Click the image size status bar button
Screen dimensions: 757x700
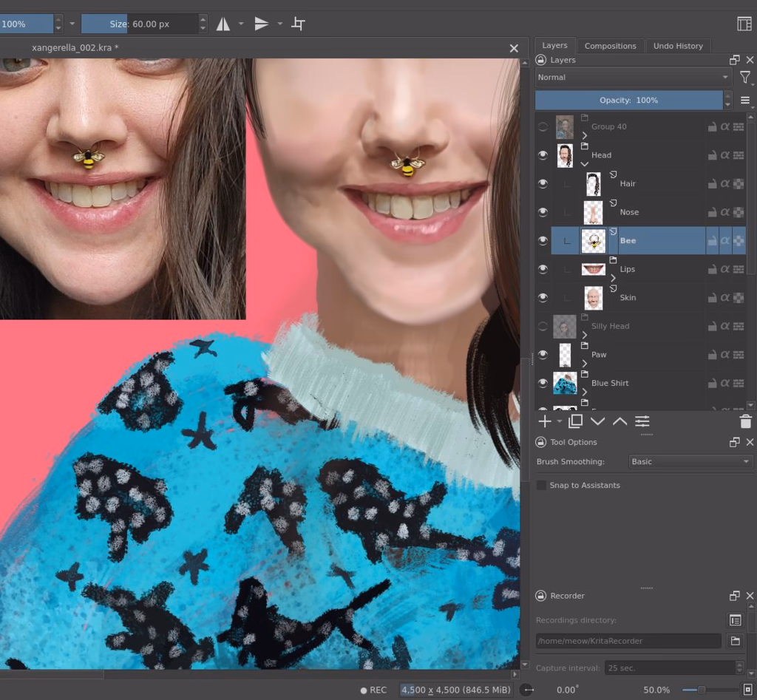tap(455, 690)
